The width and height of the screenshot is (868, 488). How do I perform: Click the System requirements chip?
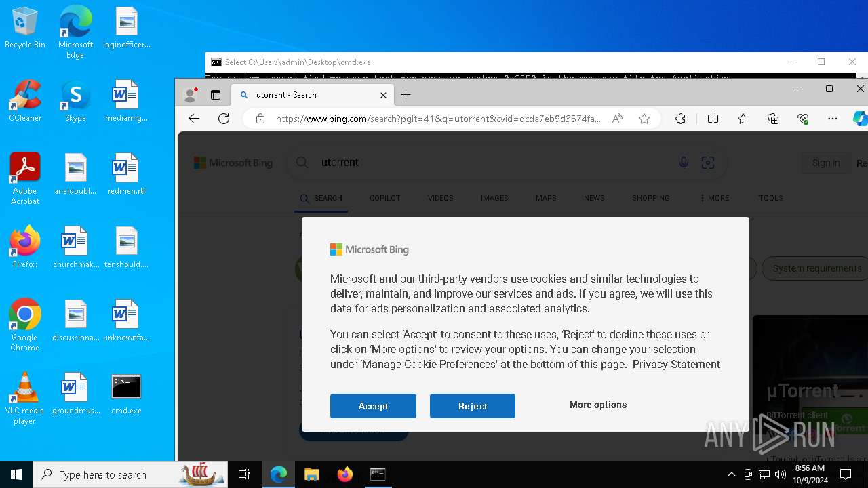(816, 268)
